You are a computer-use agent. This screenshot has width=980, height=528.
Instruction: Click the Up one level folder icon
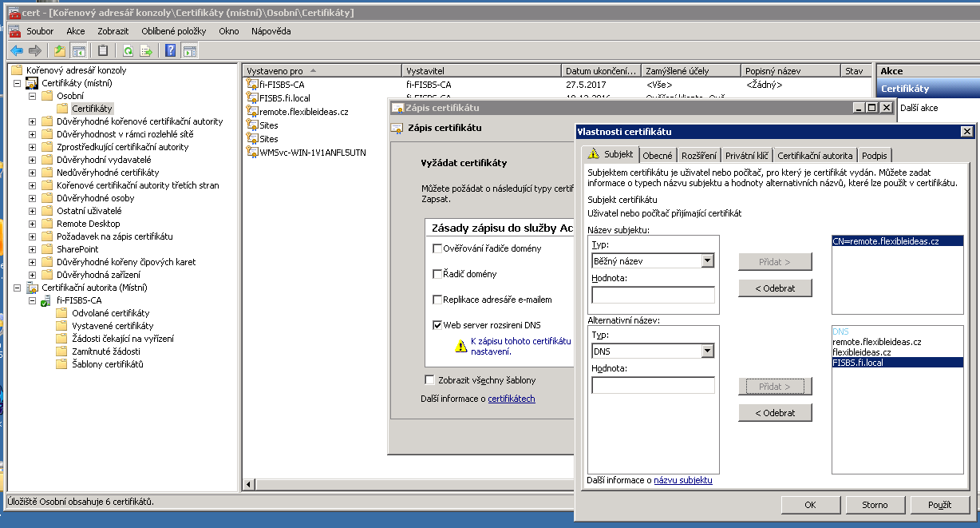click(x=60, y=51)
